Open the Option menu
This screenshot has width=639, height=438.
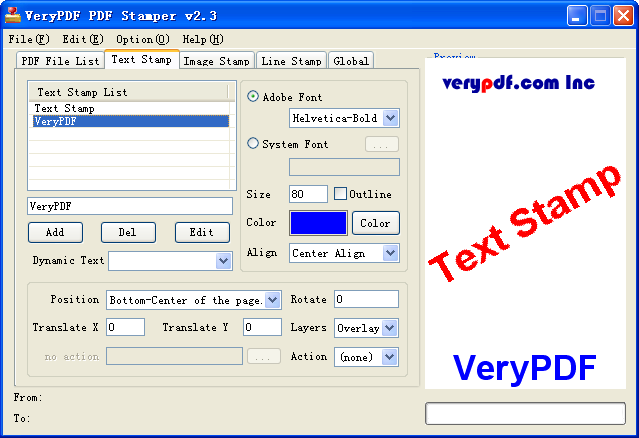pyautogui.click(x=143, y=40)
